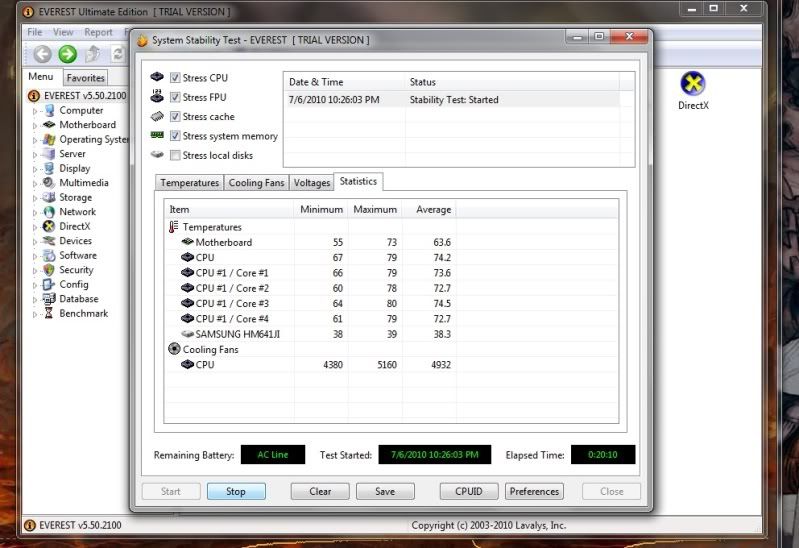This screenshot has height=548, width=799.
Task: Select the CPU #1 / Core #3 row
Action: [x=391, y=303]
